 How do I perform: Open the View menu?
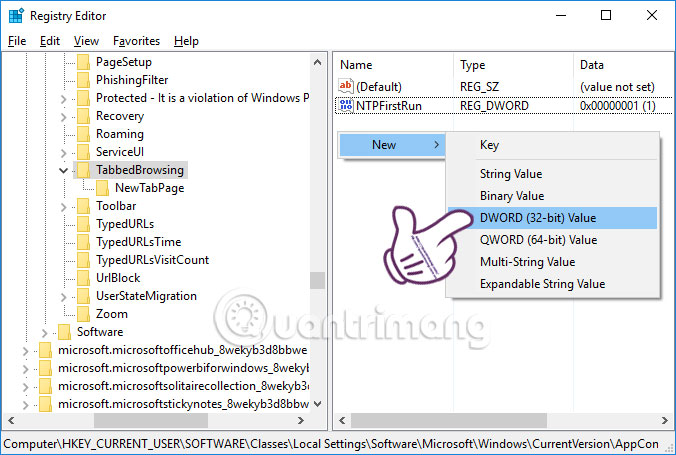coord(86,41)
